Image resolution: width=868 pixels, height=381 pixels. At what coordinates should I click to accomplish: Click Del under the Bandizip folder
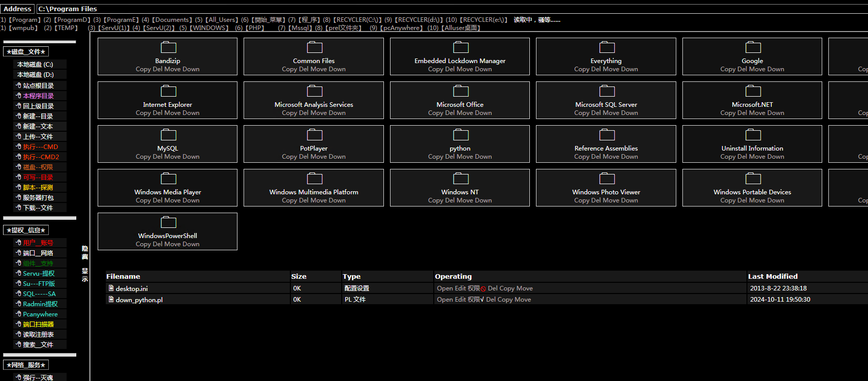tap(158, 69)
